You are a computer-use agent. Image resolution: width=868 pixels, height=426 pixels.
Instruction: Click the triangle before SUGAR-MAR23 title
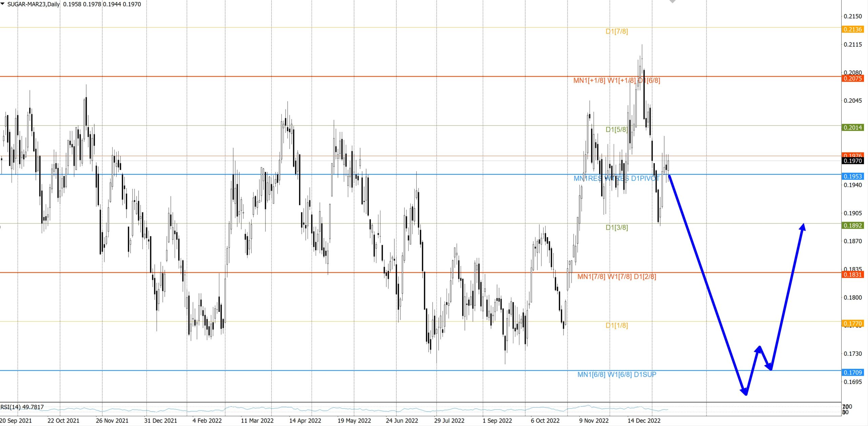point(3,4)
